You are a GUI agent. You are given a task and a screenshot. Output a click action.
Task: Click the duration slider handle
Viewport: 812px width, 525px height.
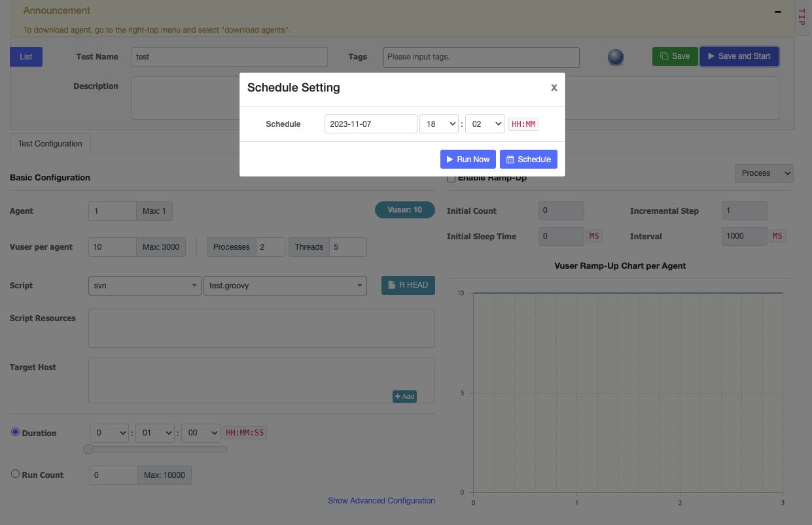[88, 449]
